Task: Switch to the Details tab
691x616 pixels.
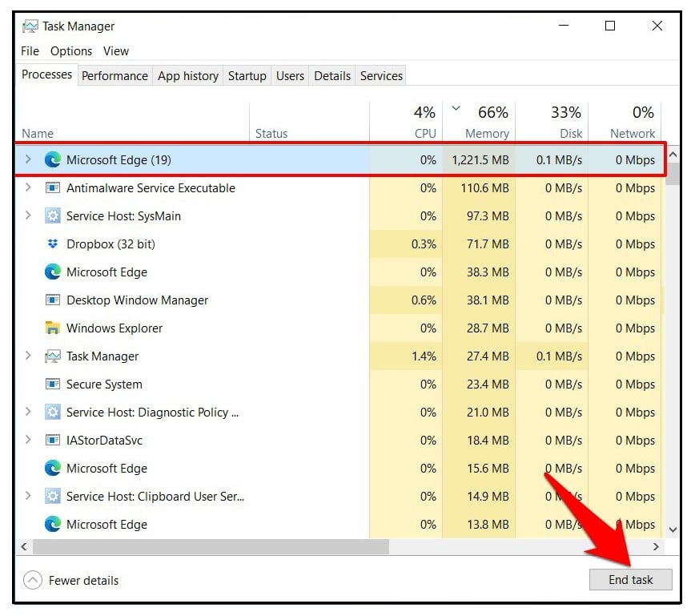Action: pos(332,76)
